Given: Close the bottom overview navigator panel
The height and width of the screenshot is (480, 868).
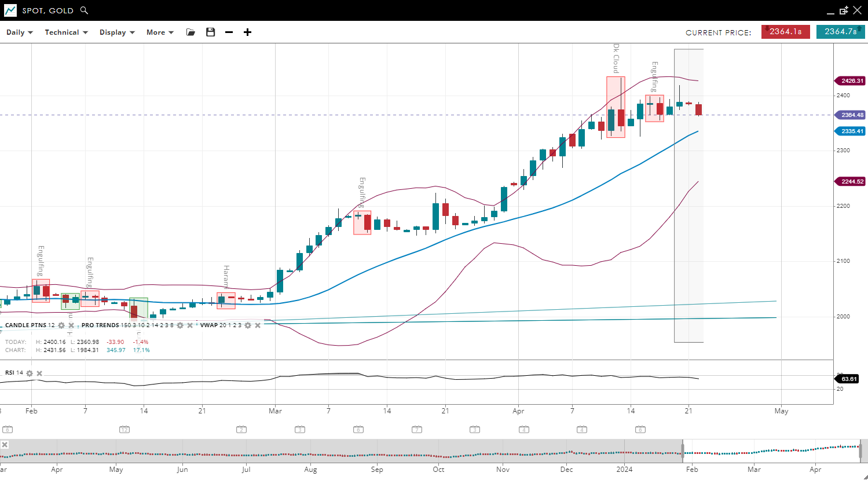Looking at the screenshot, I should (5, 445).
